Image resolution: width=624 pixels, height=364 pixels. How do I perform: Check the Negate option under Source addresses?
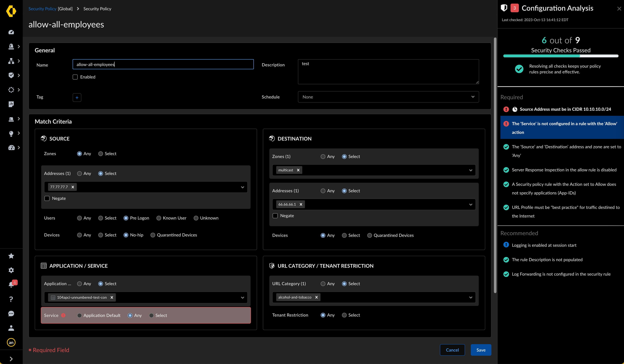47,198
